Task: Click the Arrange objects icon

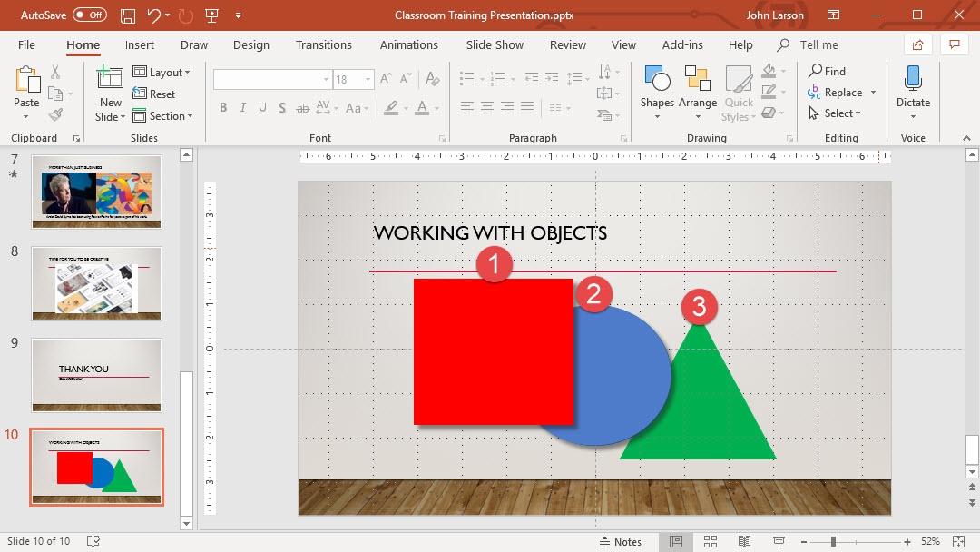Action: 697,86
